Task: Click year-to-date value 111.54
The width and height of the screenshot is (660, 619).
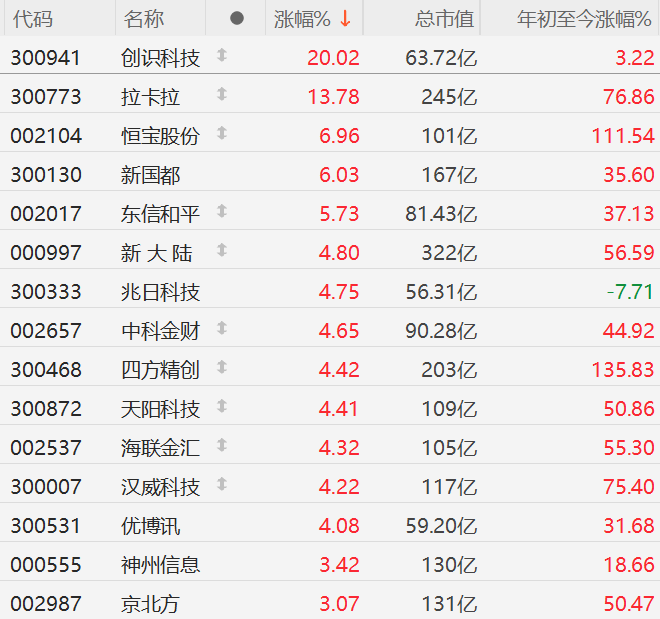Action: pyautogui.click(x=623, y=136)
